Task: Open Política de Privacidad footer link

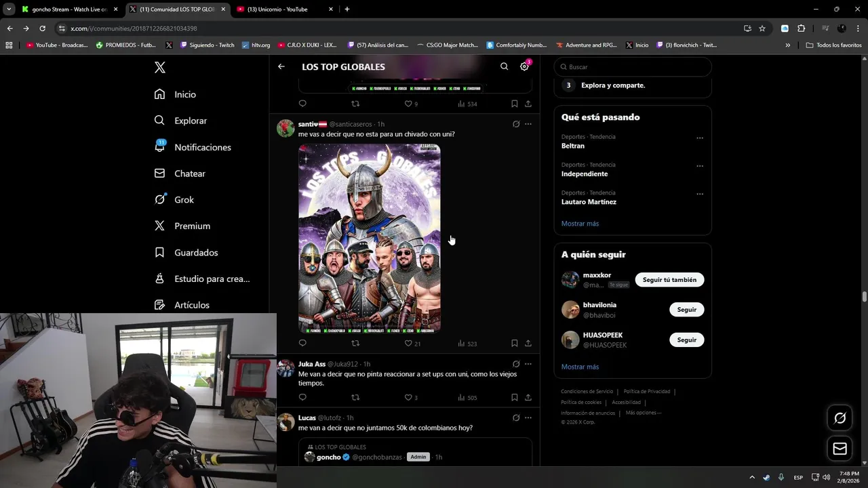Action: point(646,391)
